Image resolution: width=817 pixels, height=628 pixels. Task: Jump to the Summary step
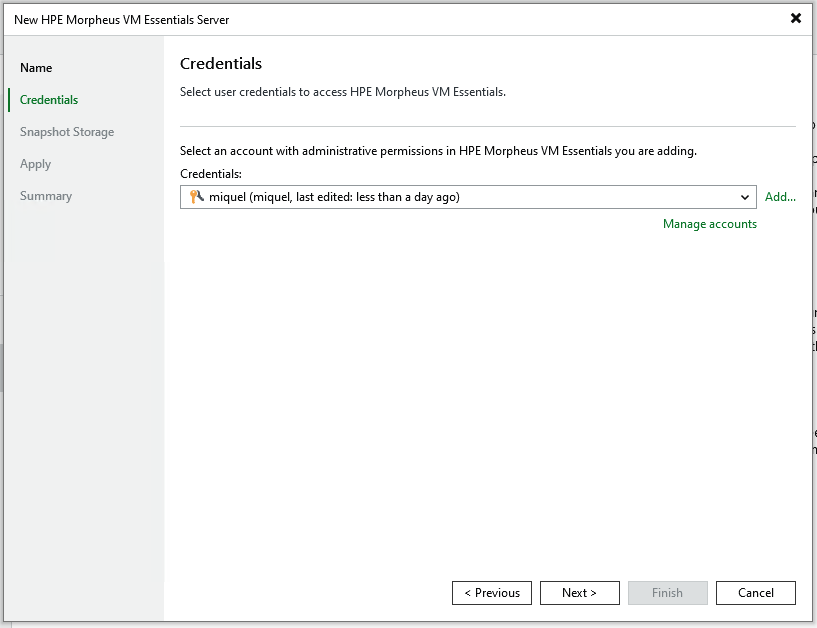[46, 196]
